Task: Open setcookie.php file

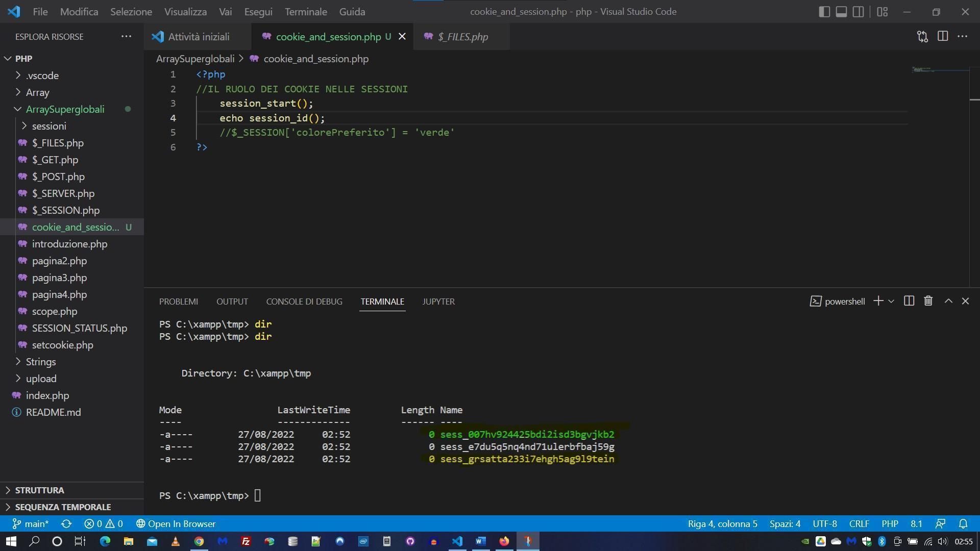Action: click(63, 345)
